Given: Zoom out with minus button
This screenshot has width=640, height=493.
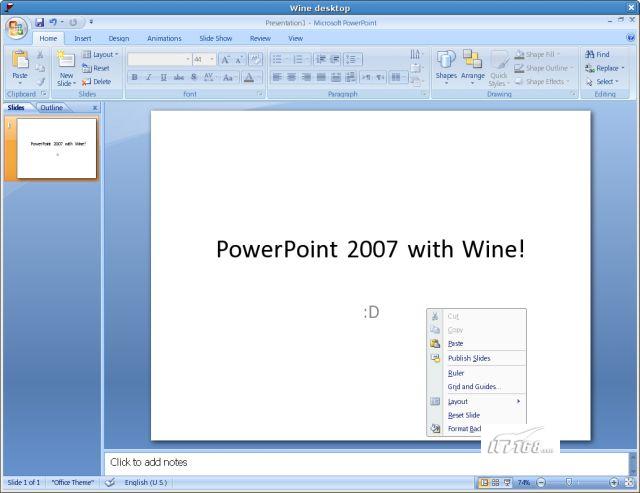Looking at the screenshot, I should [x=541, y=483].
